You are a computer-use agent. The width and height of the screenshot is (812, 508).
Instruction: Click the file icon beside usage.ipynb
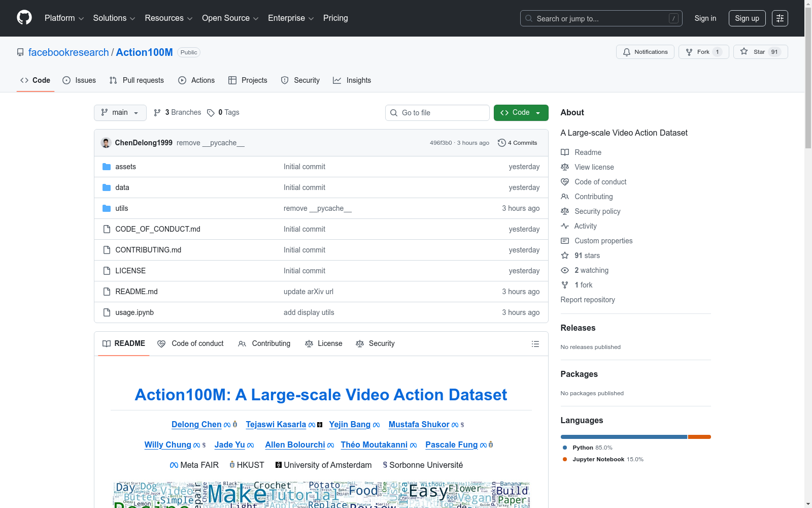pyautogui.click(x=107, y=312)
